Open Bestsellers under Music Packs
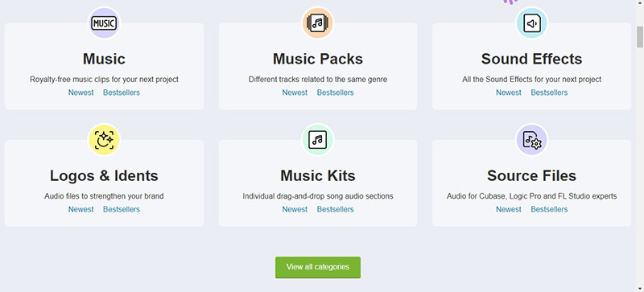 tap(335, 93)
